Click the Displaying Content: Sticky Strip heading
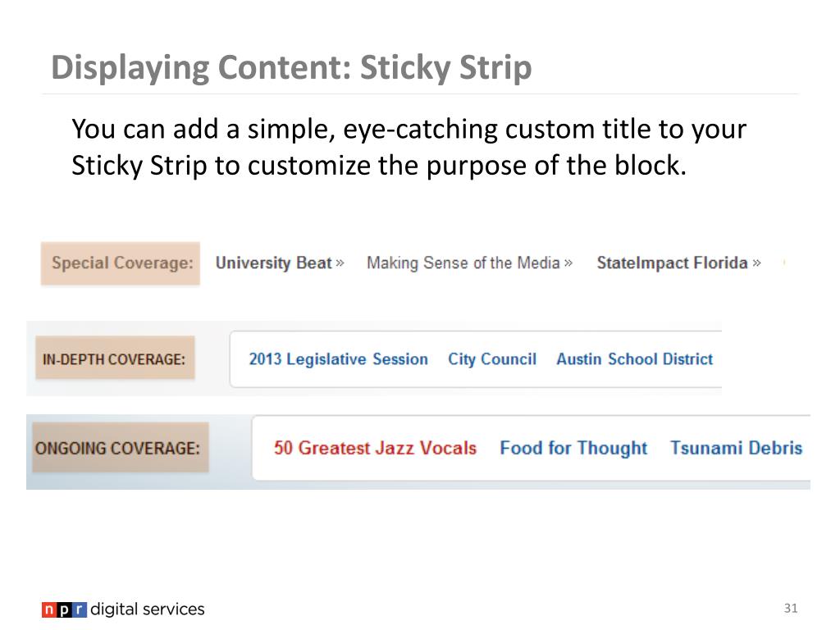Viewport: 840px width, 630px height. click(291, 67)
